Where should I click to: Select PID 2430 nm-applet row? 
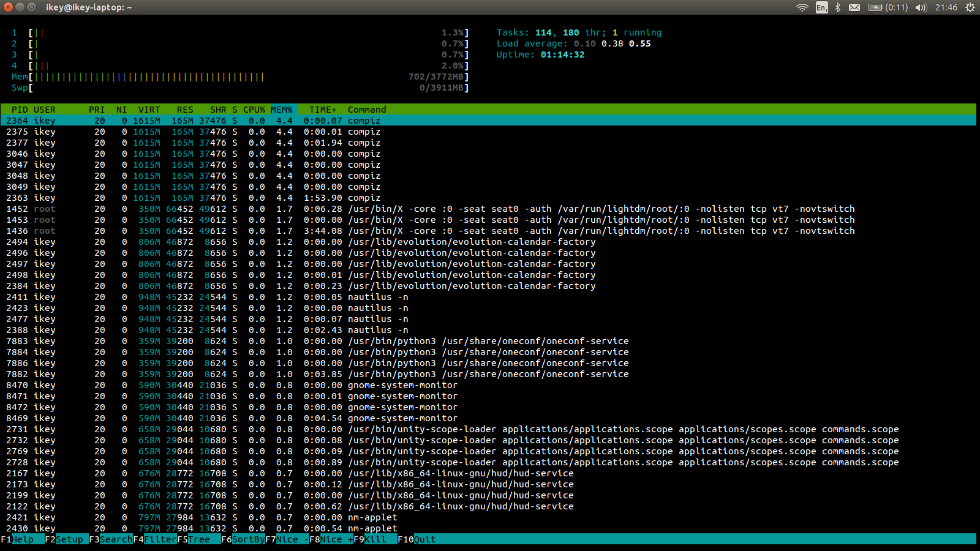pyautogui.click(x=488, y=528)
